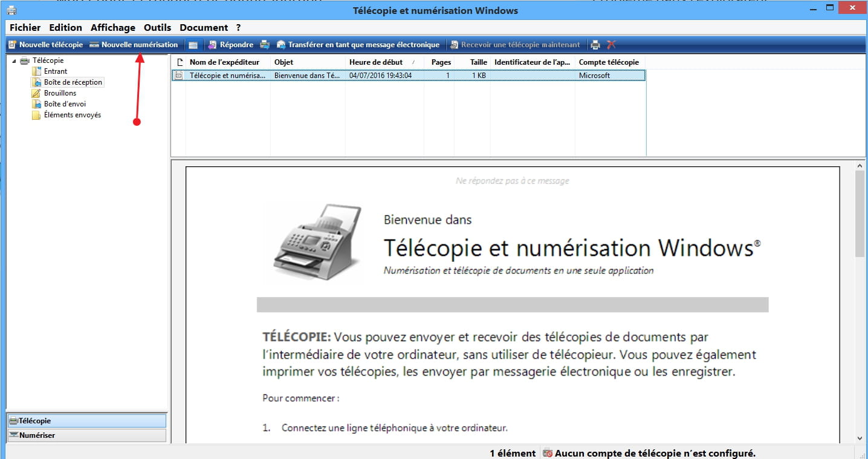The image size is (868, 459).
Task: Click the preview pane scroll down arrow
Action: point(860,438)
